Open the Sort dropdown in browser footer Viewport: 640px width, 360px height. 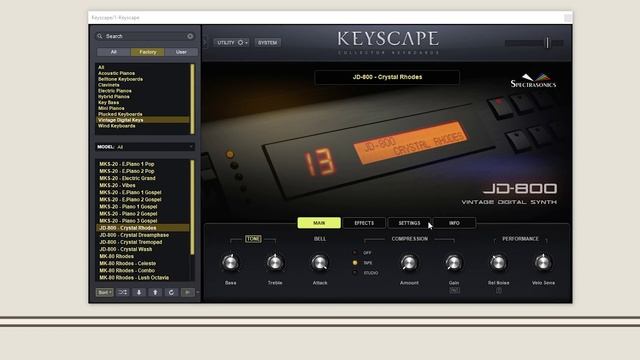[104, 292]
